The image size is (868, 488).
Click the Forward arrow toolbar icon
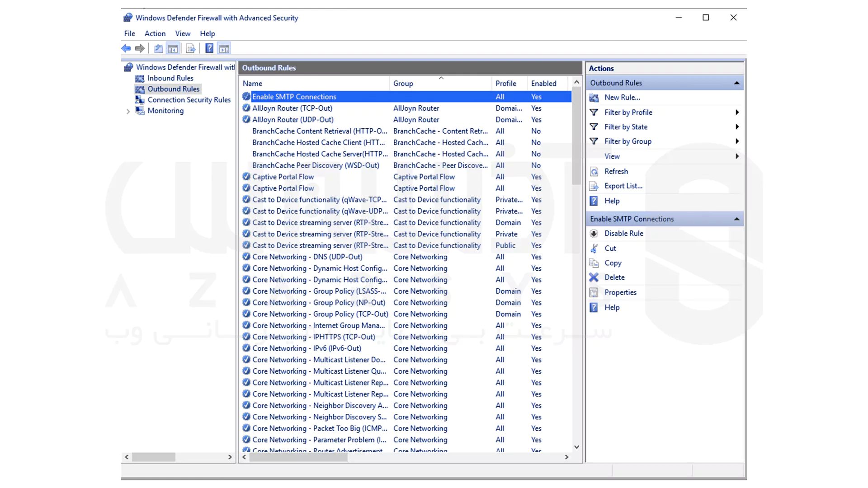(140, 48)
